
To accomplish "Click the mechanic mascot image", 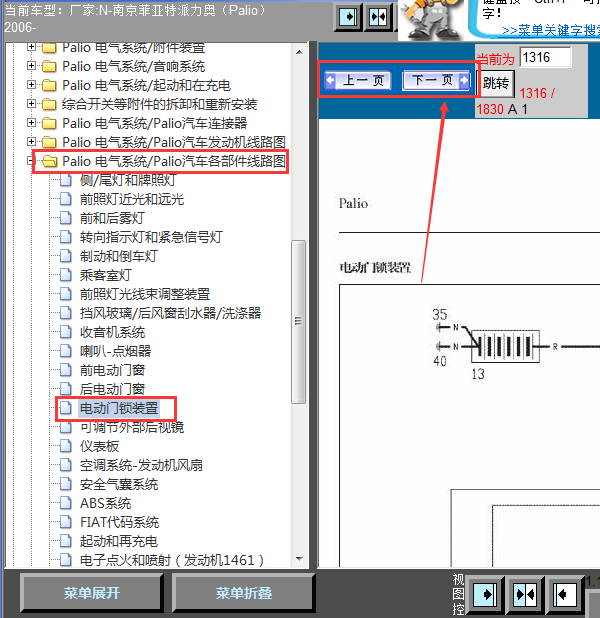I will click(432, 19).
